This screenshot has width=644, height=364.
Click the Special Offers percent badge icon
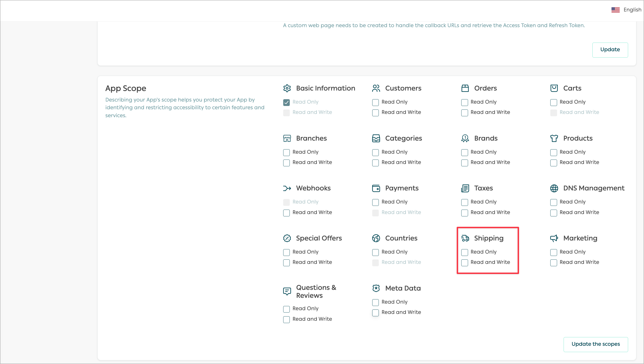[x=287, y=238]
